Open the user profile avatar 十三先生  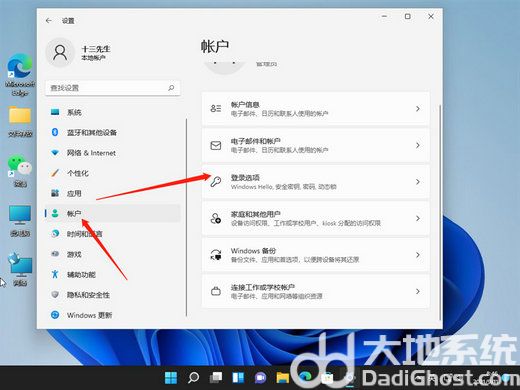[60, 53]
